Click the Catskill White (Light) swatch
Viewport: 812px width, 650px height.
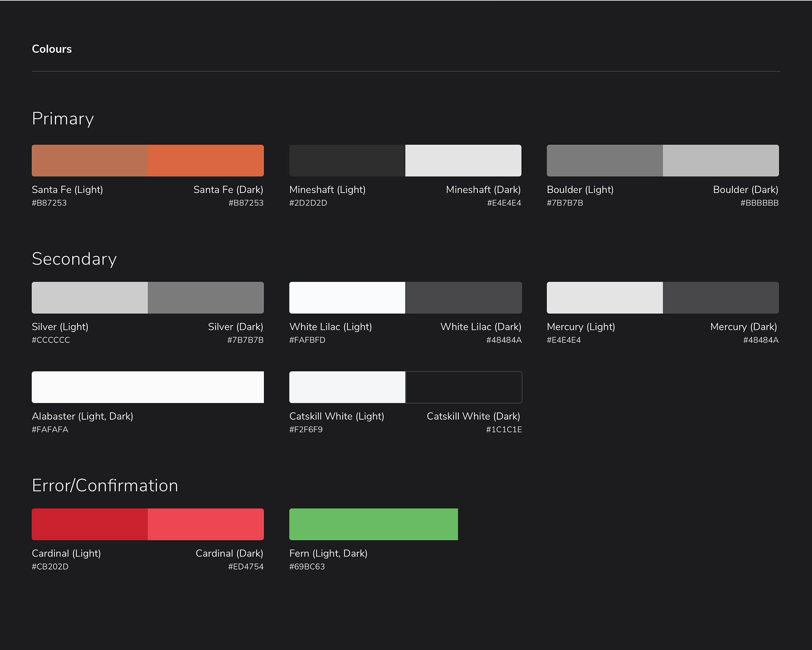point(347,387)
